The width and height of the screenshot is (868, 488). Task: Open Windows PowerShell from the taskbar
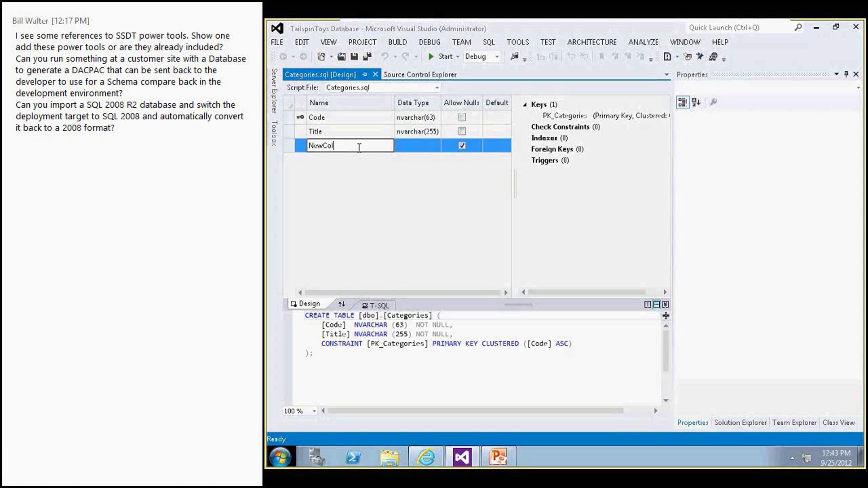(353, 457)
